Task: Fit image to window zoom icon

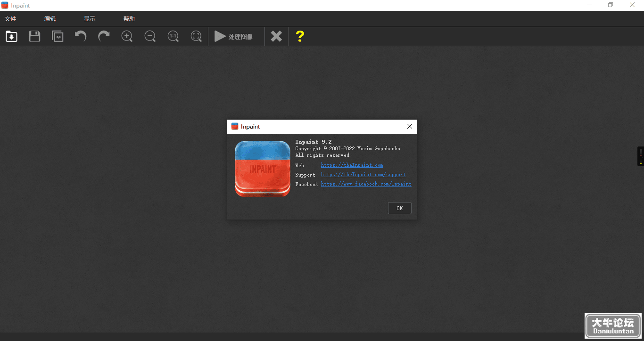Action: tap(196, 36)
